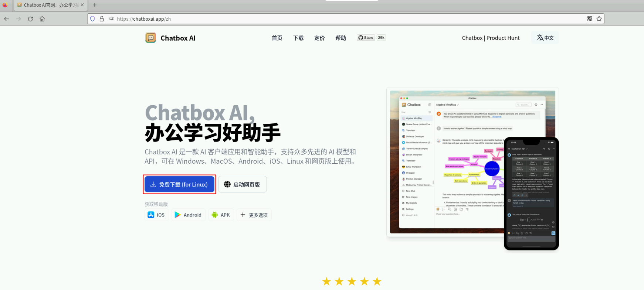Go back to the previous page
Viewport: 644px width, 290px height.
tap(7, 19)
